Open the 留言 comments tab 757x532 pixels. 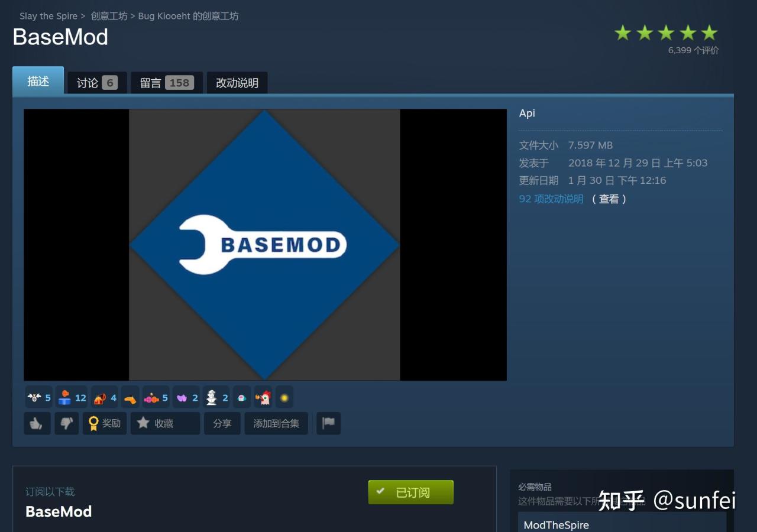(167, 83)
